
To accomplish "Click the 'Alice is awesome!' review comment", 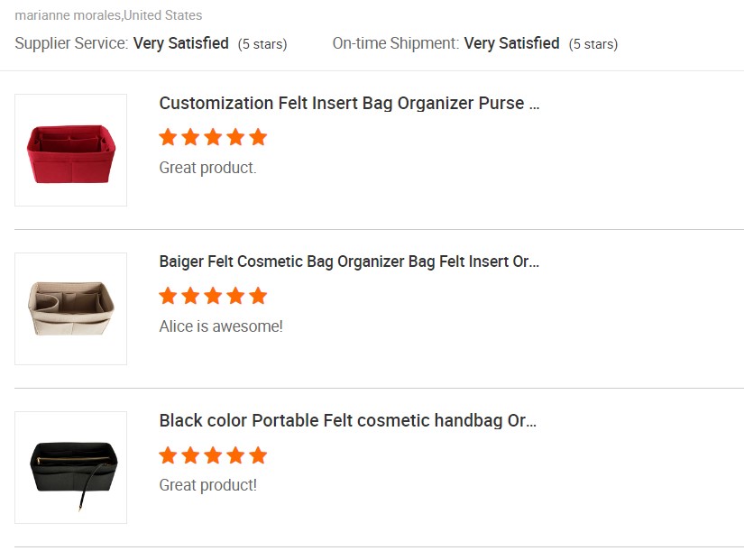I will (x=221, y=326).
